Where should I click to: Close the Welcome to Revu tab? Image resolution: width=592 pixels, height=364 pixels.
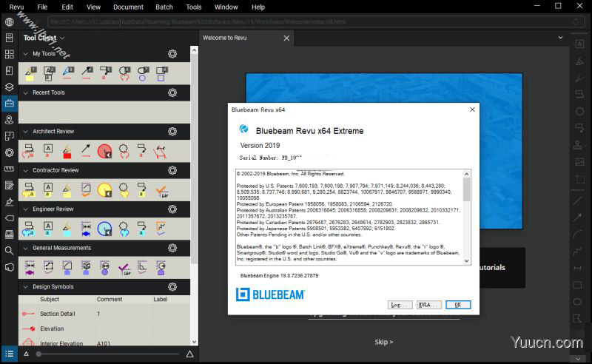click(286, 38)
